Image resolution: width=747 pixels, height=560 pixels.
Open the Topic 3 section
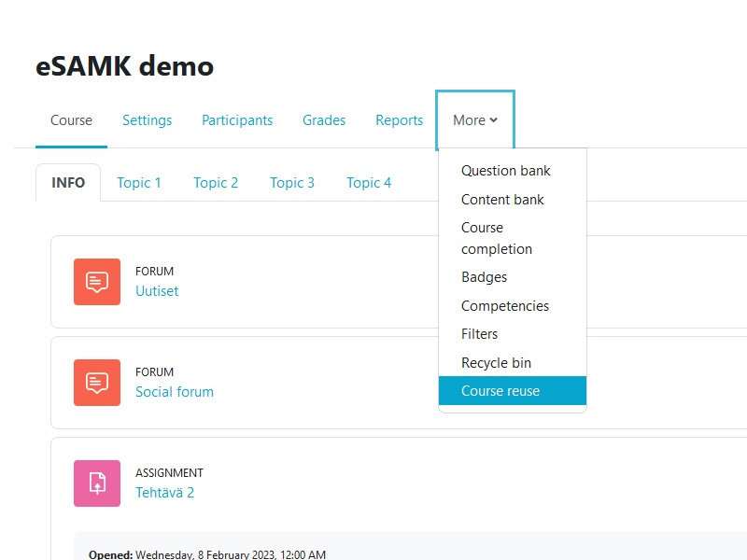coord(292,183)
